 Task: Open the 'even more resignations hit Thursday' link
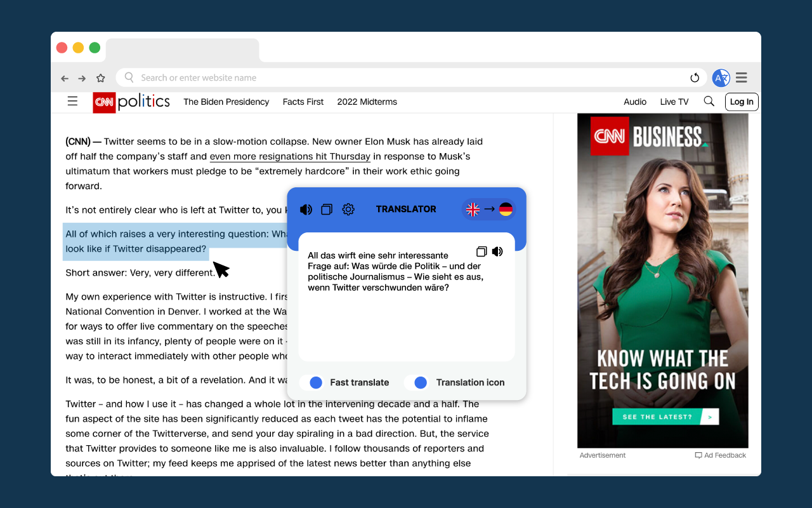tap(290, 156)
